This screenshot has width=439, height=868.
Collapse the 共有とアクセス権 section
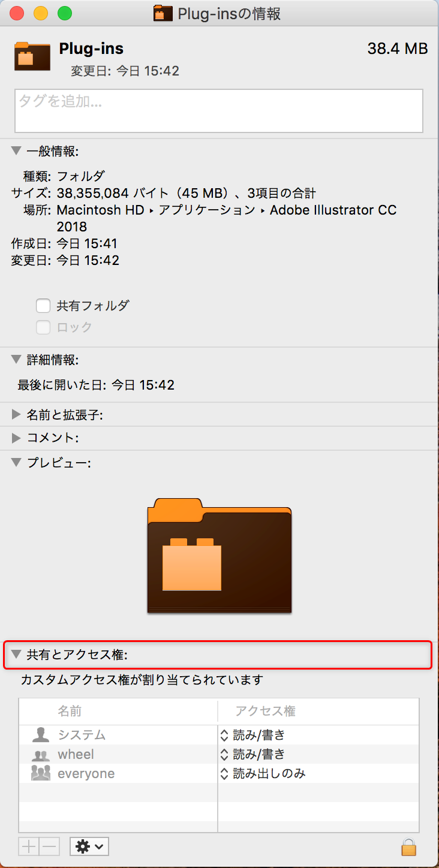click(16, 655)
